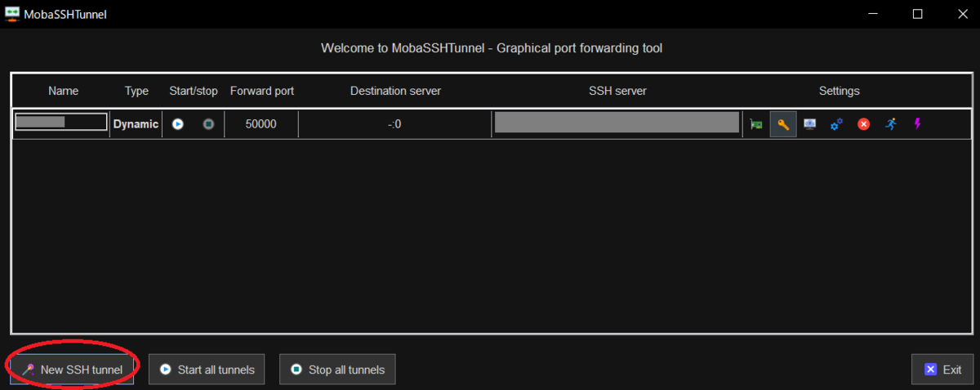Stop the Dynamic tunnel with stop icon
Screen dimensions: 980x390
click(208, 124)
